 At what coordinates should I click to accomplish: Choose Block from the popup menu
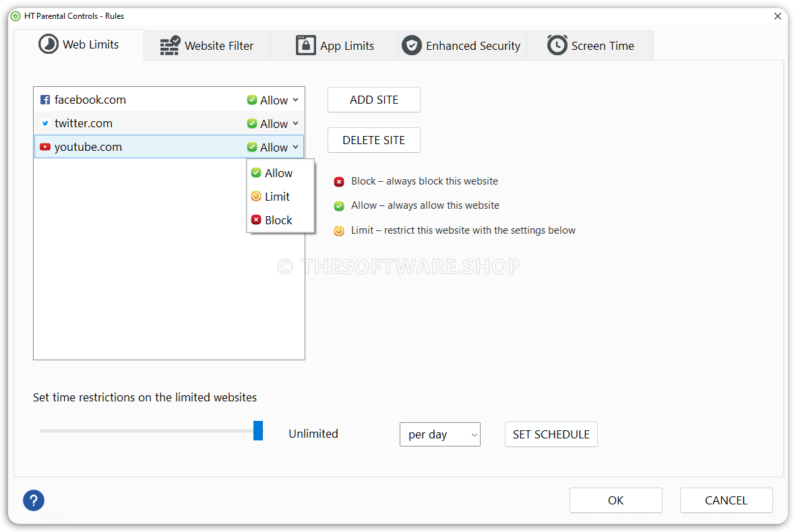(280, 220)
